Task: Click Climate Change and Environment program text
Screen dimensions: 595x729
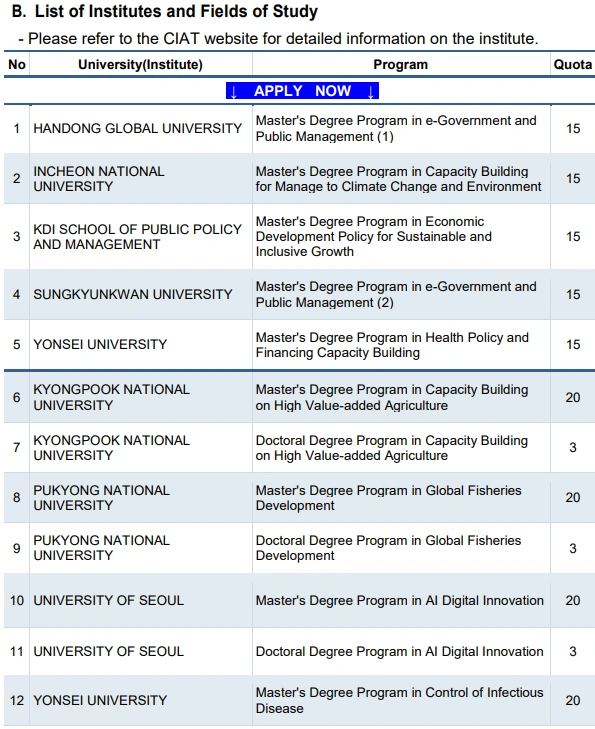Action: click(398, 179)
